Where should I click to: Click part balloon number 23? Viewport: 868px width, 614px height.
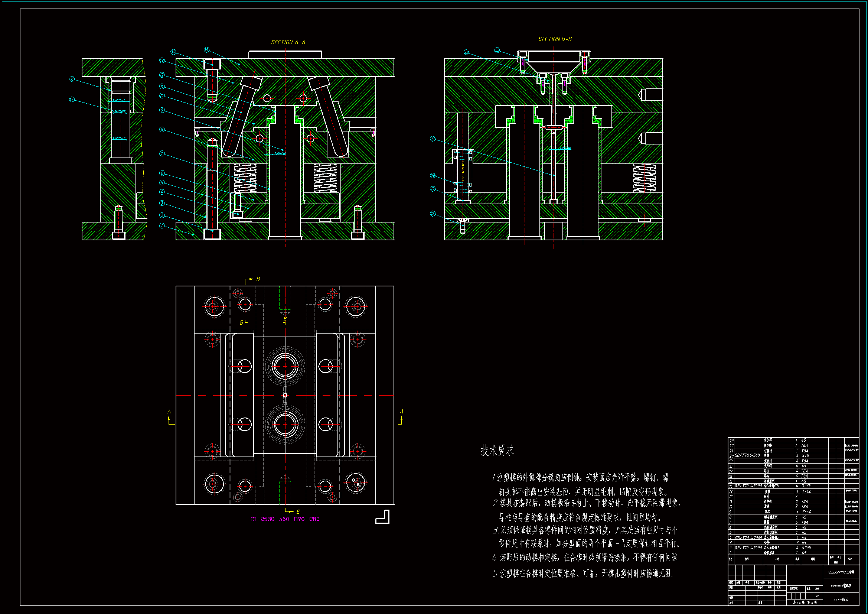[x=497, y=50]
